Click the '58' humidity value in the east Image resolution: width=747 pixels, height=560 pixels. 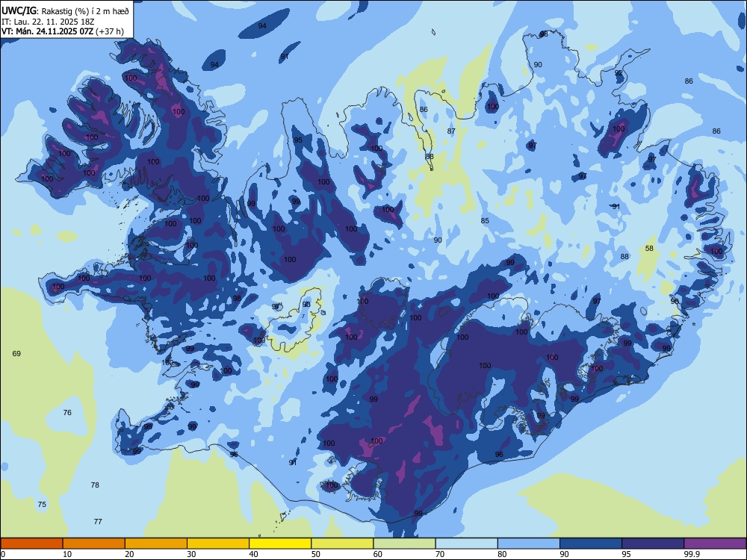649,248
